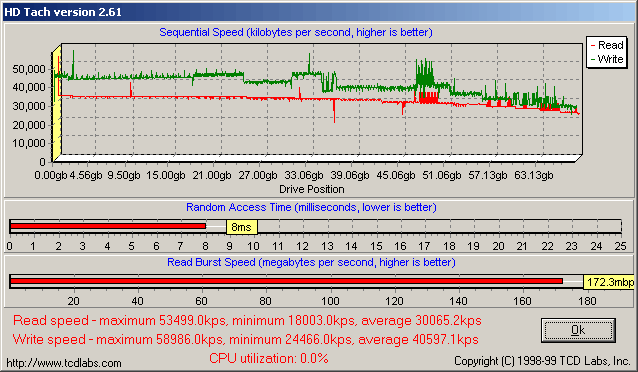This screenshot has height=372, width=638.
Task: Click the red read burst speed bar
Action: point(286,281)
